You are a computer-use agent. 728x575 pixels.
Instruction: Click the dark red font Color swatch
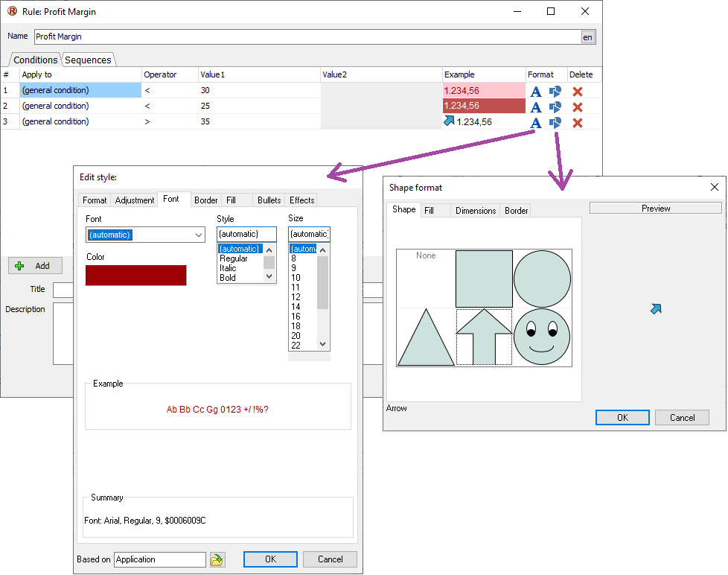click(x=136, y=276)
